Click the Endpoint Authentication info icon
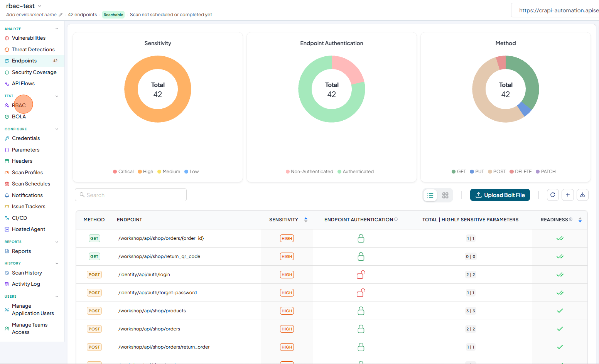Screen dimensions: 599x364 (396, 219)
